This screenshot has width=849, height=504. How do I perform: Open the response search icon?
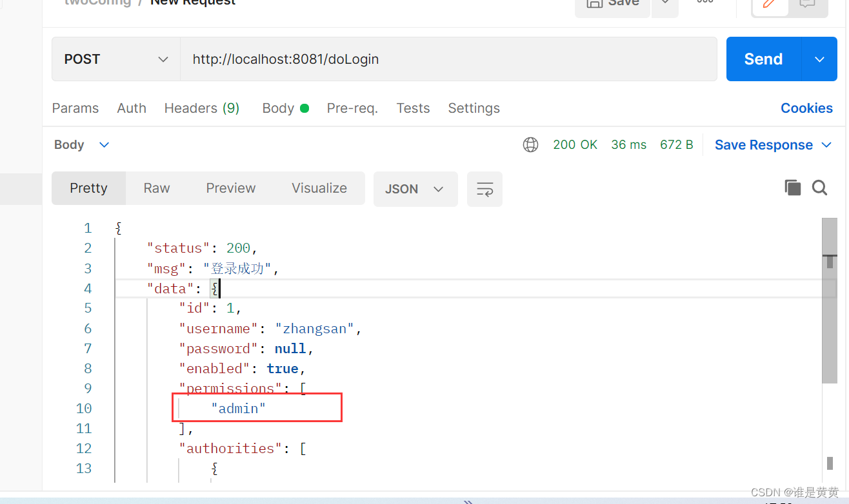pyautogui.click(x=819, y=188)
